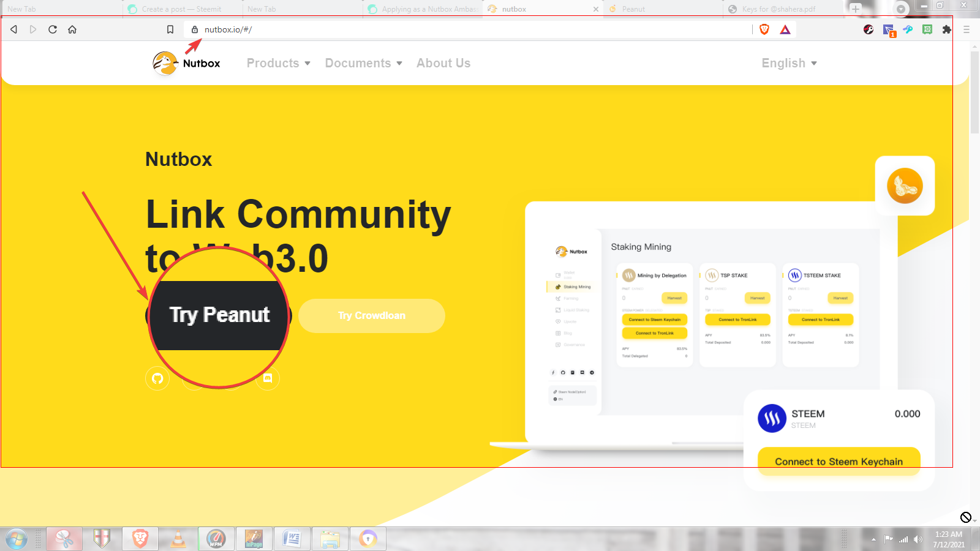The width and height of the screenshot is (980, 551).
Task: Open the purple circle app on taskbar
Action: [x=368, y=539]
